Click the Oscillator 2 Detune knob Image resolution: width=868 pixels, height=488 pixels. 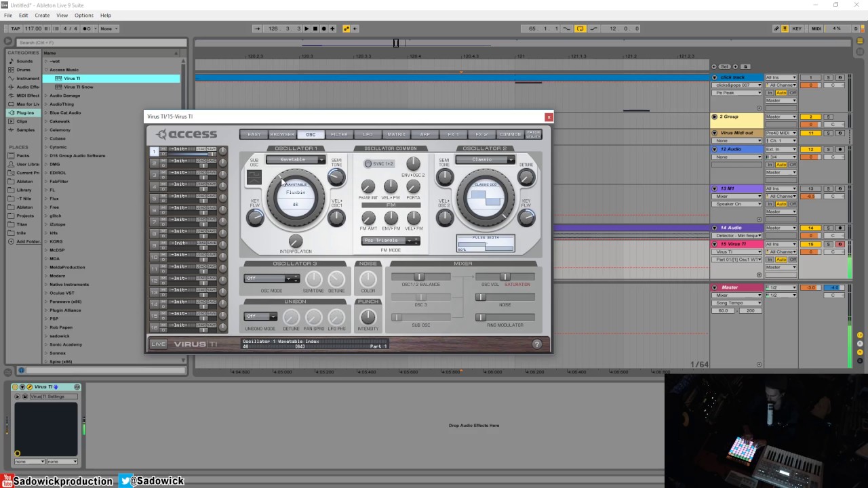526,178
